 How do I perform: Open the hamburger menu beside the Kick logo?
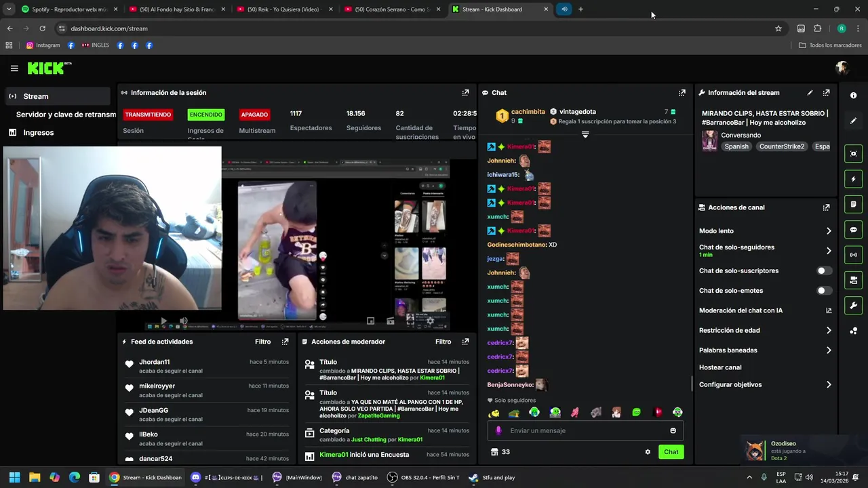(14, 68)
